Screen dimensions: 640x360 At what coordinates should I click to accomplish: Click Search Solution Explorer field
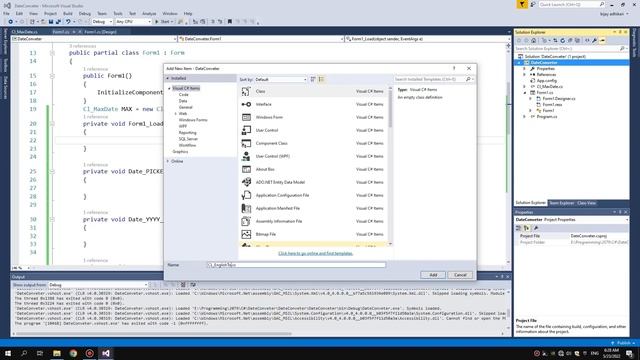570,49
